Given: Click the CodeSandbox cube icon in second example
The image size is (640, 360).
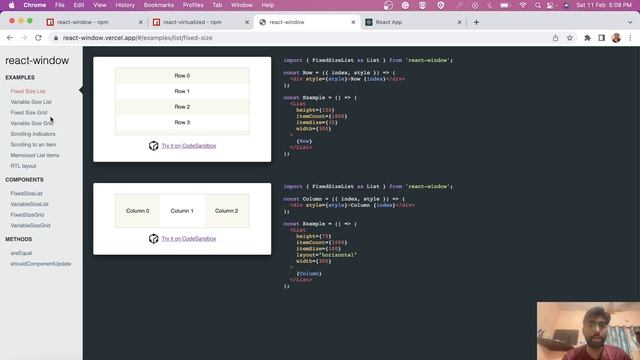Looking at the screenshot, I should (153, 239).
